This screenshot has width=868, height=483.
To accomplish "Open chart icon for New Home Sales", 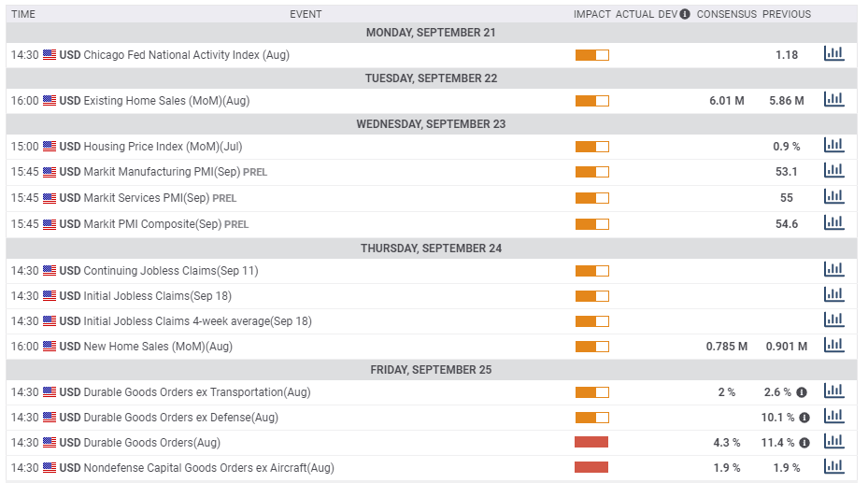I will (x=833, y=346).
